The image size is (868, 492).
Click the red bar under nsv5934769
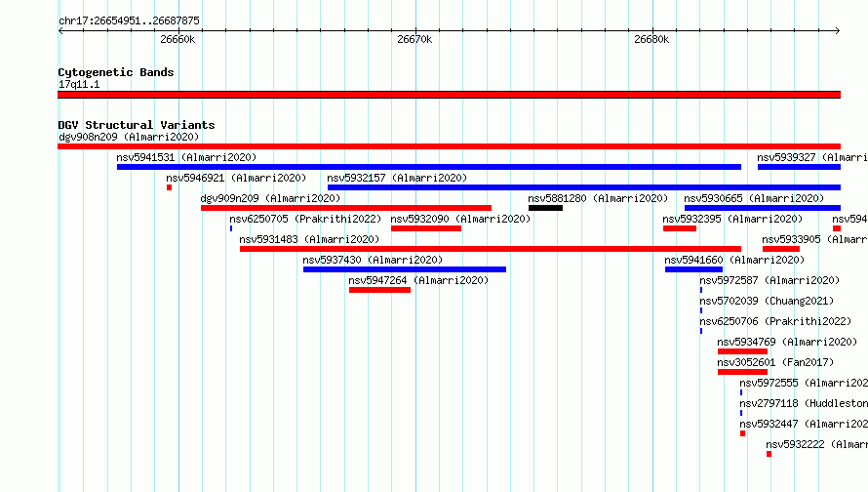click(x=743, y=351)
